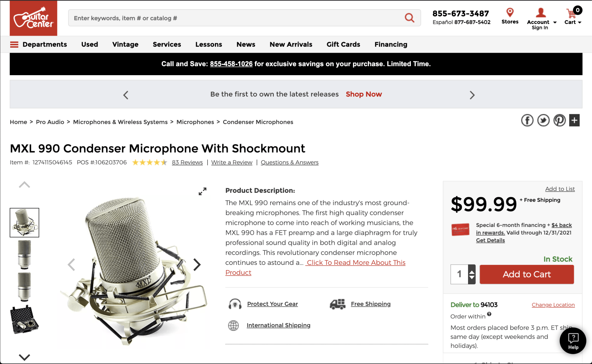Click the search magnifier icon

pyautogui.click(x=409, y=18)
